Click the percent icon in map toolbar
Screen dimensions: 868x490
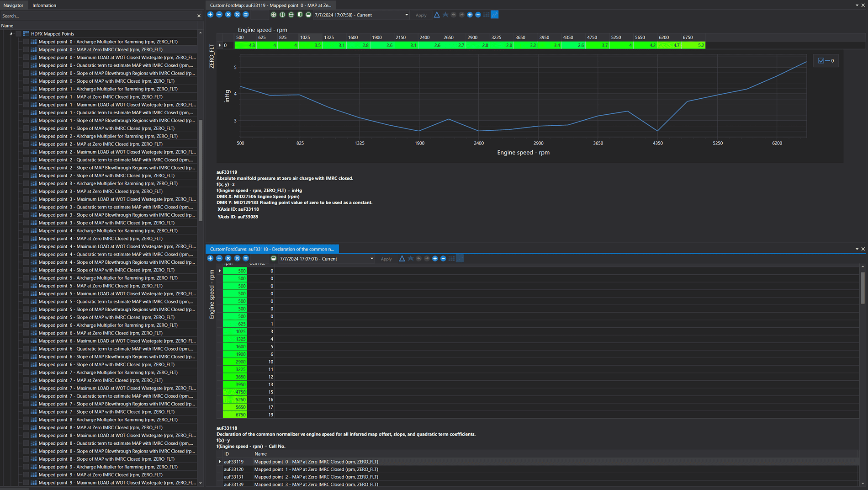(x=237, y=15)
